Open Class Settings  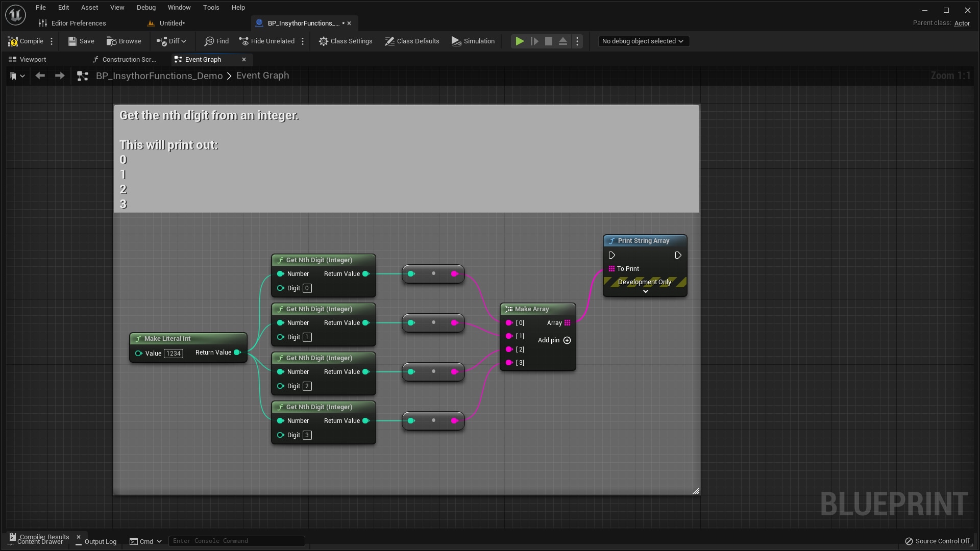pos(346,41)
